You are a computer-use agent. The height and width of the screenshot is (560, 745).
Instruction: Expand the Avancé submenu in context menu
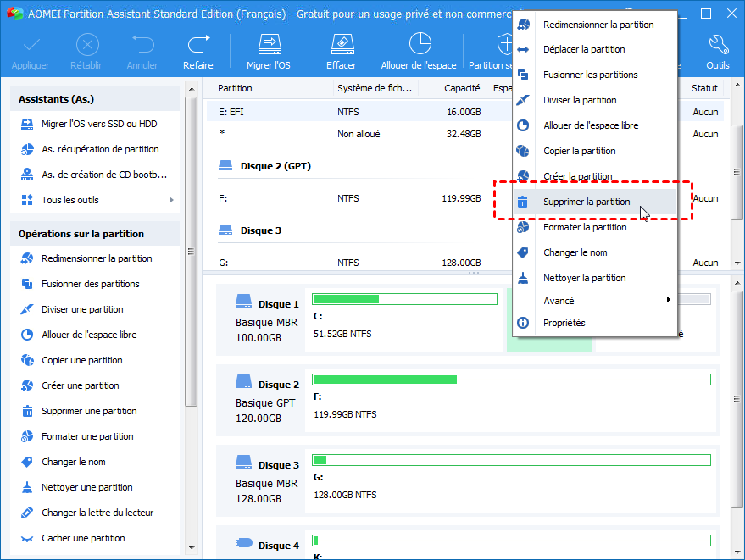point(595,301)
